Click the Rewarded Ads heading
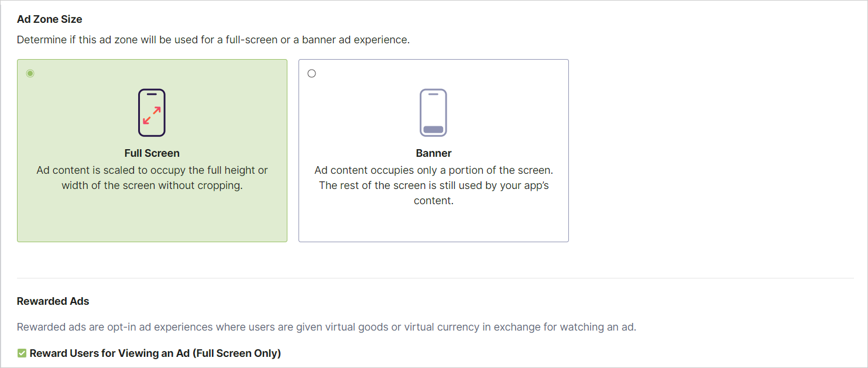The height and width of the screenshot is (368, 868). click(53, 301)
